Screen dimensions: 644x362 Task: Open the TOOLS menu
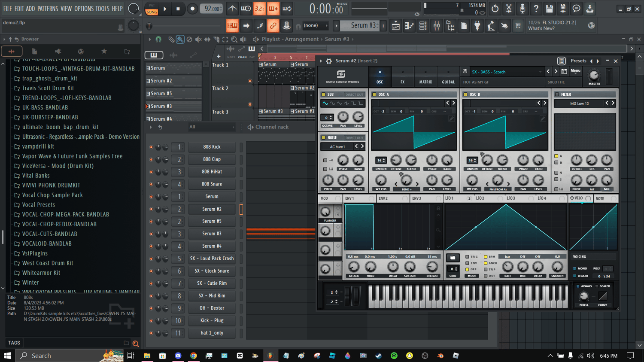point(102,9)
